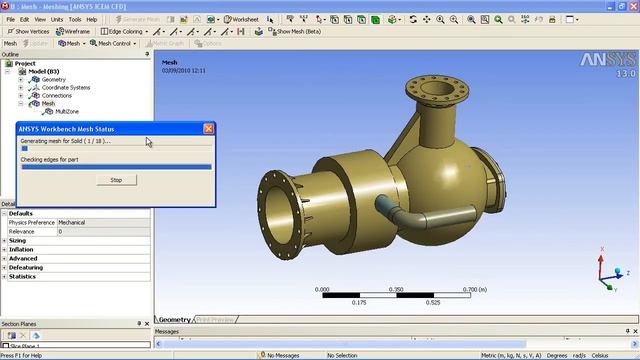Click the Edit Section Plane icon
The width and height of the screenshot is (640, 360).
36,336
